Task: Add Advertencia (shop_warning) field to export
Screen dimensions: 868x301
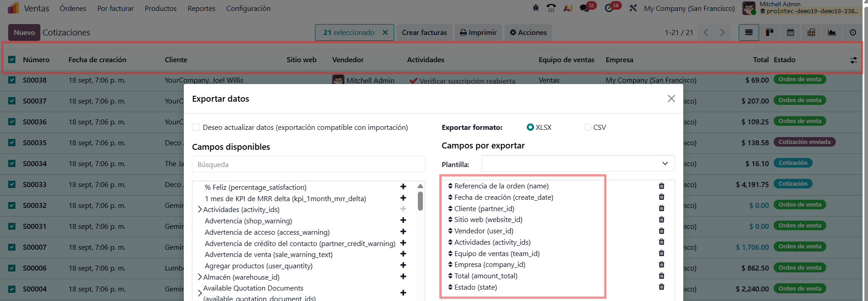Action: click(x=403, y=221)
